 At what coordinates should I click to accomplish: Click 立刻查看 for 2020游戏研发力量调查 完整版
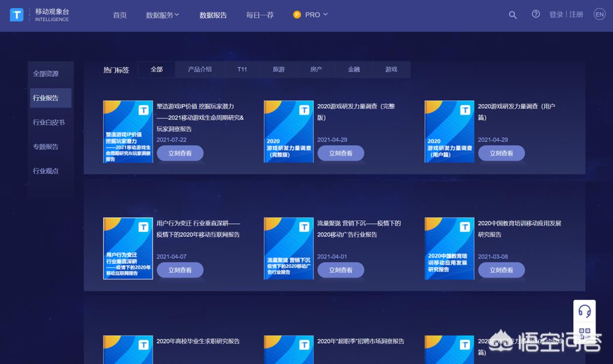tap(341, 153)
